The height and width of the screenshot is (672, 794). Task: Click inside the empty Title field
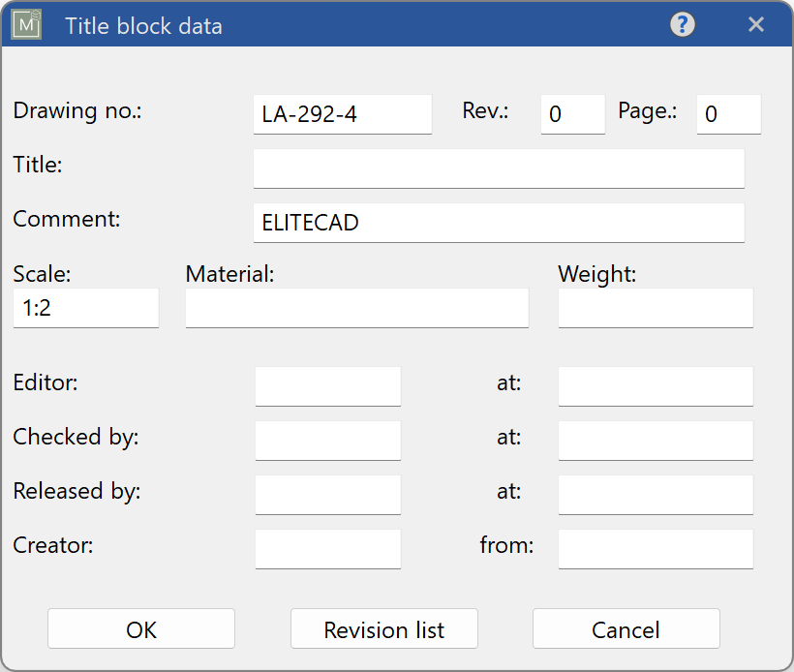(x=498, y=168)
